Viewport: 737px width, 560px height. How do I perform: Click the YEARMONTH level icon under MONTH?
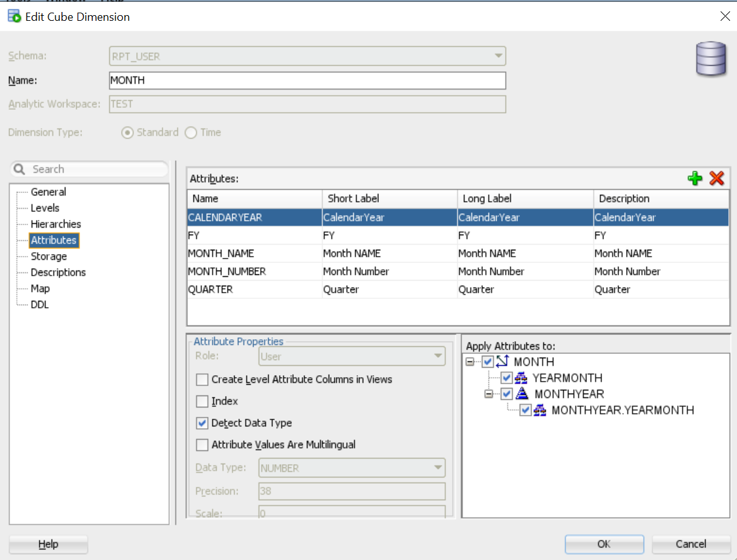521,378
